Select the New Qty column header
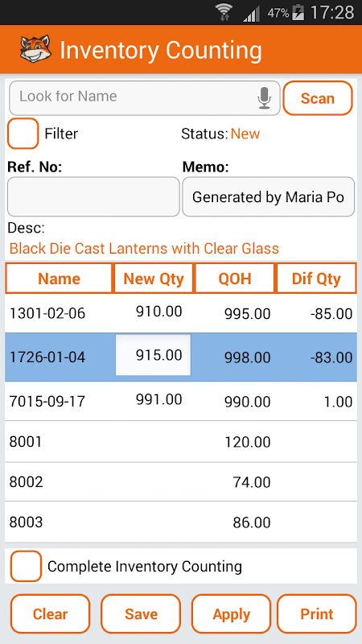This screenshot has width=362, height=644. click(x=154, y=279)
